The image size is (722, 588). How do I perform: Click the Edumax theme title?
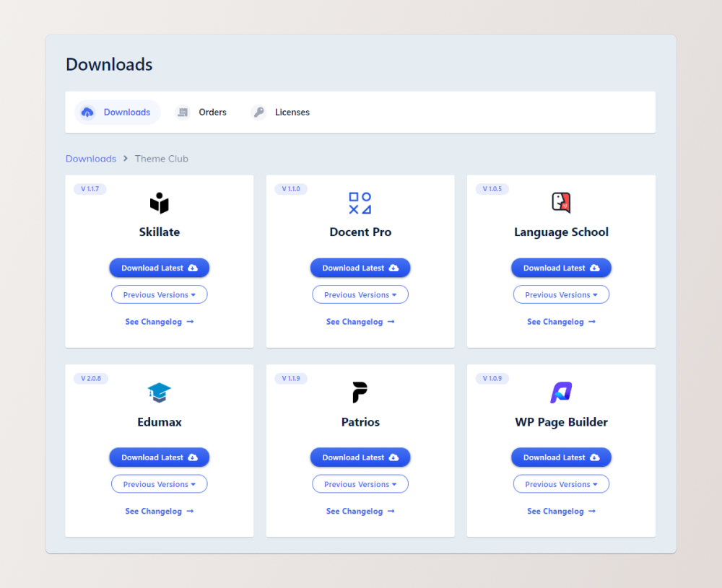pyautogui.click(x=160, y=422)
